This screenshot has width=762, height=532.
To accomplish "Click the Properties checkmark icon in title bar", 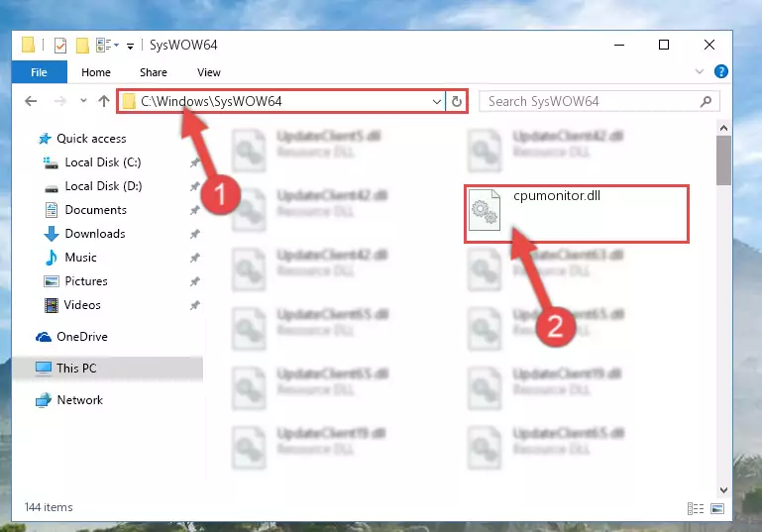I will (60, 46).
